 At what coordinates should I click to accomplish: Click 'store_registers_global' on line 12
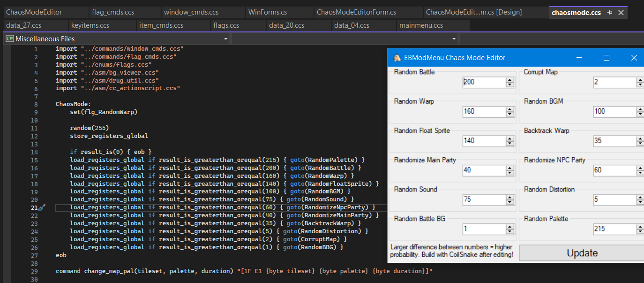click(109, 136)
